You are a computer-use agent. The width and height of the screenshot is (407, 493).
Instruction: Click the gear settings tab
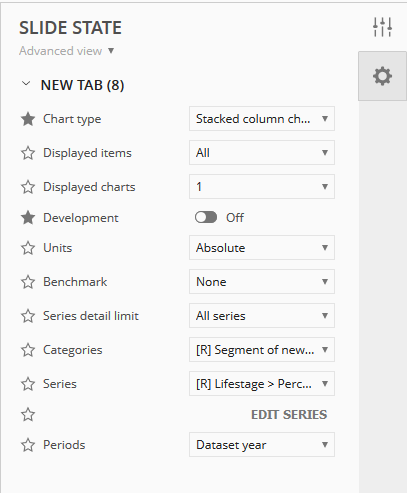point(382,76)
